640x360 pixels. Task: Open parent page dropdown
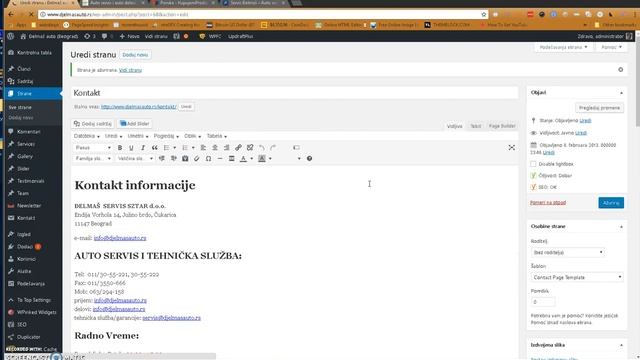tap(568, 253)
